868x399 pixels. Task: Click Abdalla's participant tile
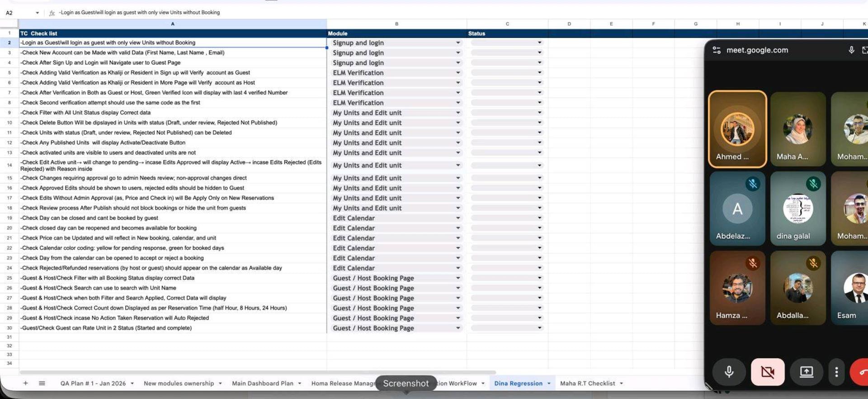pos(798,288)
